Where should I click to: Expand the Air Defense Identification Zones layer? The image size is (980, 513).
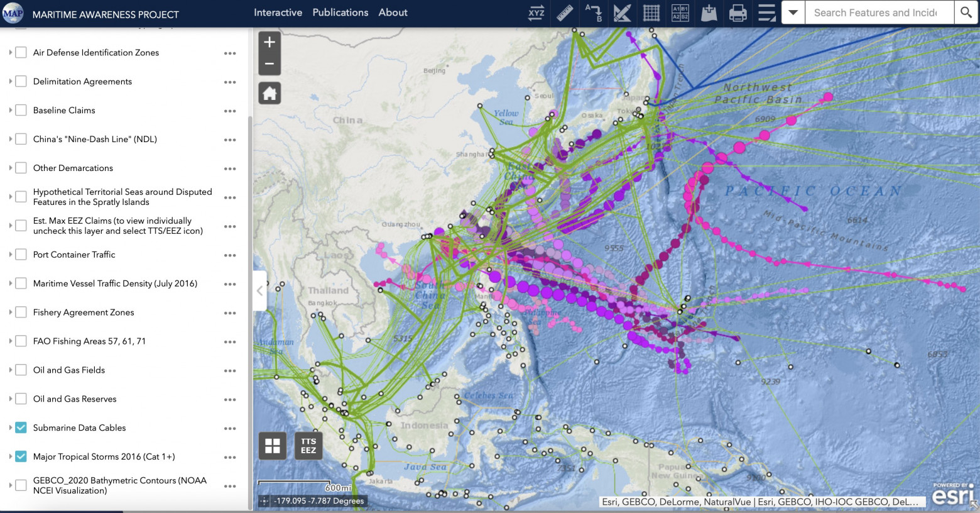[11, 53]
